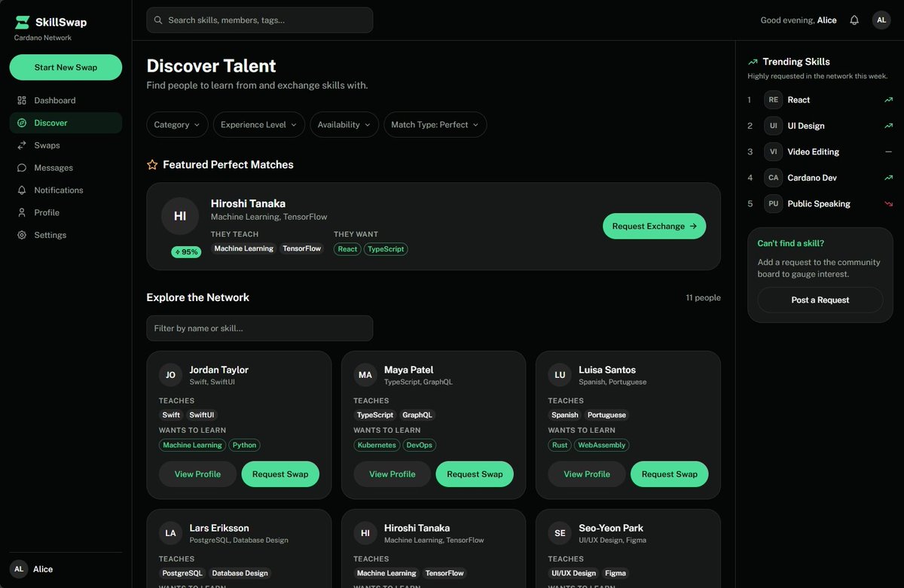
Task: Click the LU avatar on Luisa Santos card
Action: [x=560, y=375]
